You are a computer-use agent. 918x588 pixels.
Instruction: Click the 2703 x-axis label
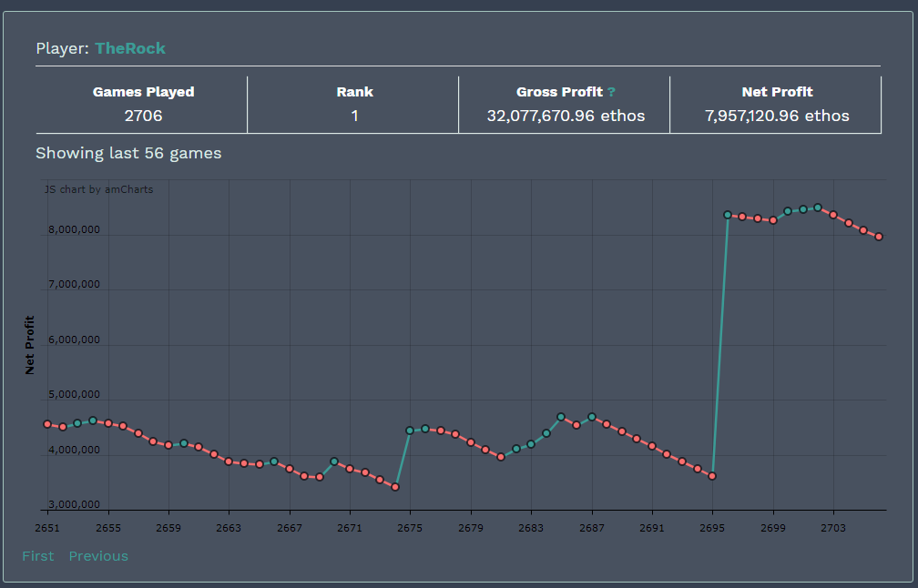pyautogui.click(x=833, y=528)
